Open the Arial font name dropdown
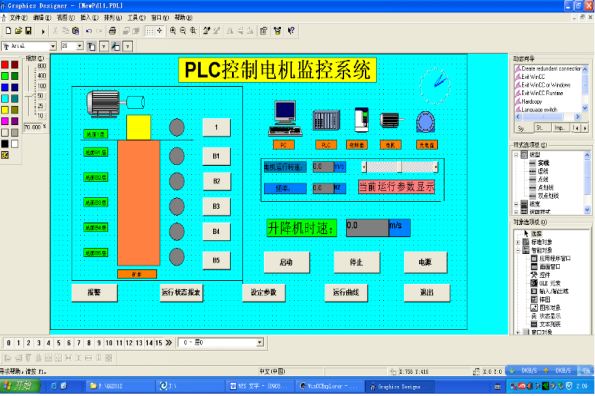The height and width of the screenshot is (396, 595). pyautogui.click(x=53, y=46)
